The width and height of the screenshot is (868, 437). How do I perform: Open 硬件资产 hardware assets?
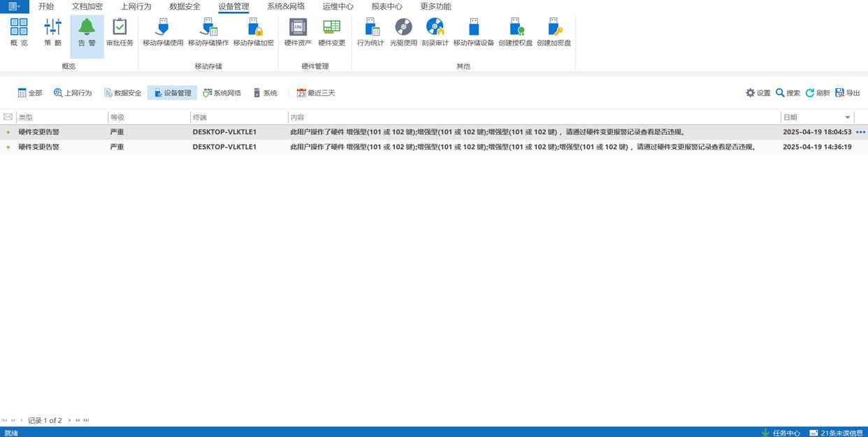(x=298, y=33)
